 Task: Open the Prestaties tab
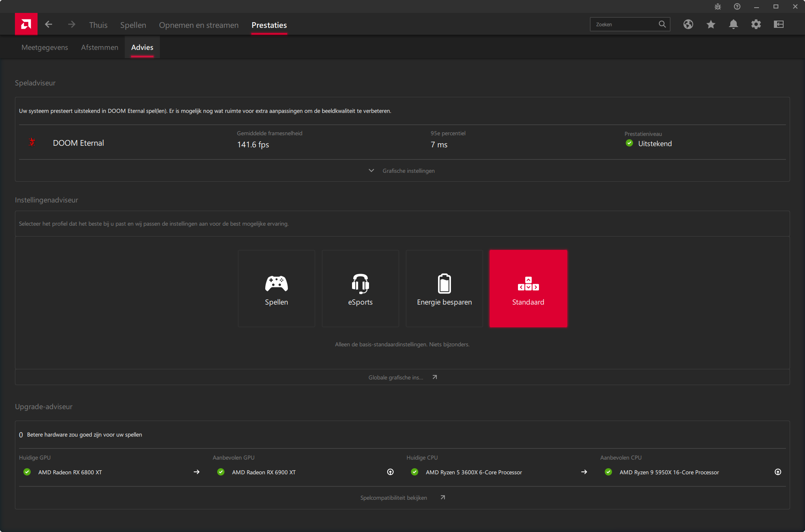point(269,25)
